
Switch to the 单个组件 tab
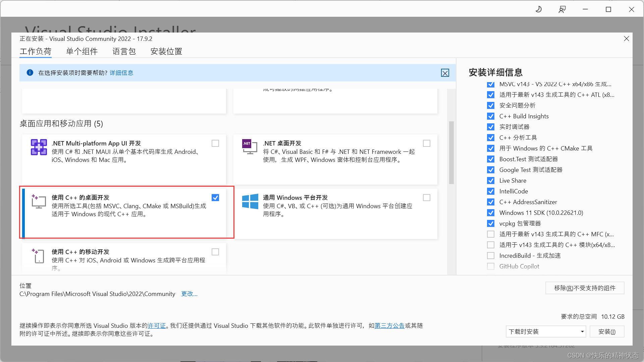pos(82,52)
